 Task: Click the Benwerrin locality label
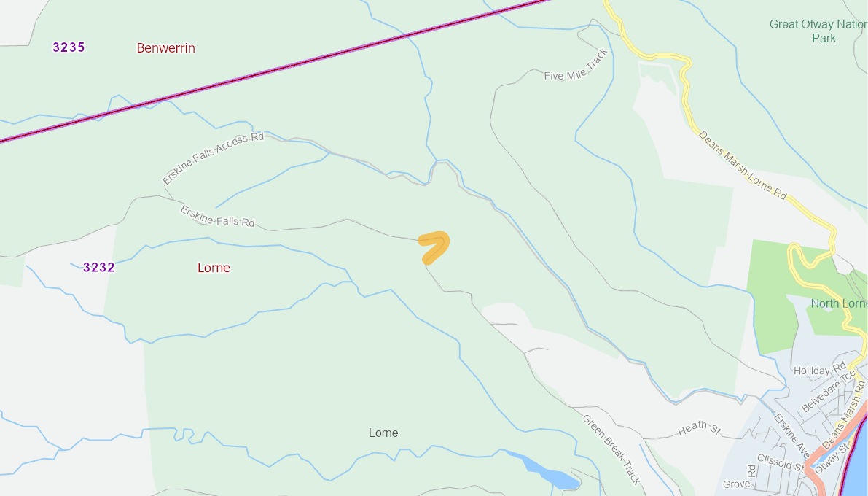165,48
